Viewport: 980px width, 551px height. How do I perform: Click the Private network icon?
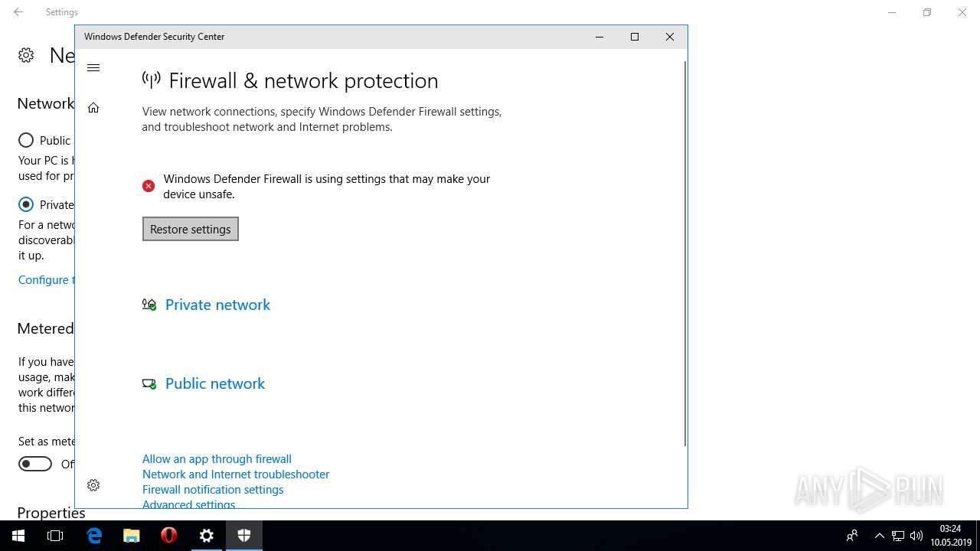click(x=149, y=305)
